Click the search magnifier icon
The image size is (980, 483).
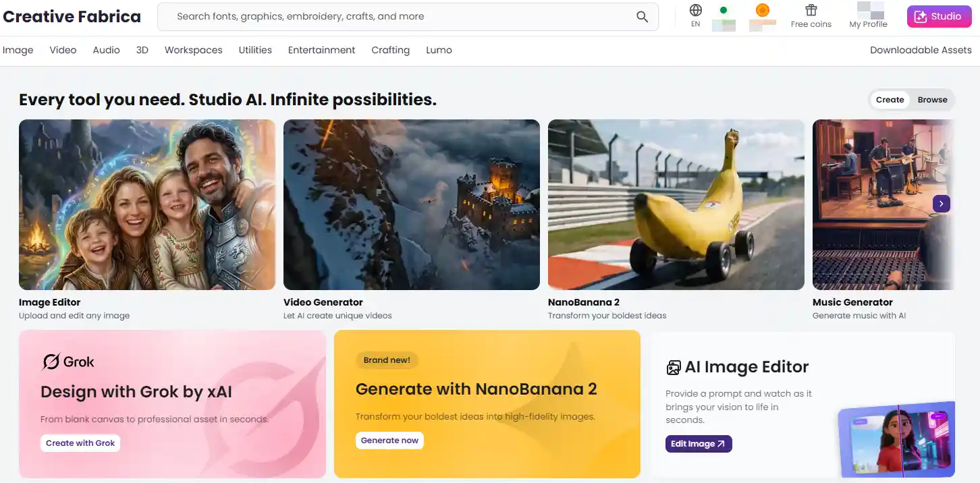pyautogui.click(x=642, y=17)
